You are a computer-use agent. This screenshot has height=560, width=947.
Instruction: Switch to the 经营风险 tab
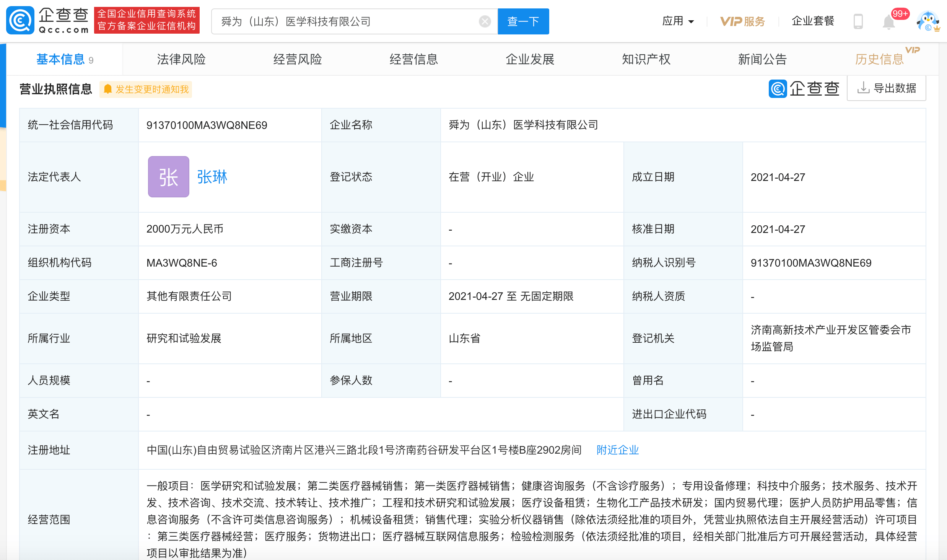pyautogui.click(x=298, y=59)
